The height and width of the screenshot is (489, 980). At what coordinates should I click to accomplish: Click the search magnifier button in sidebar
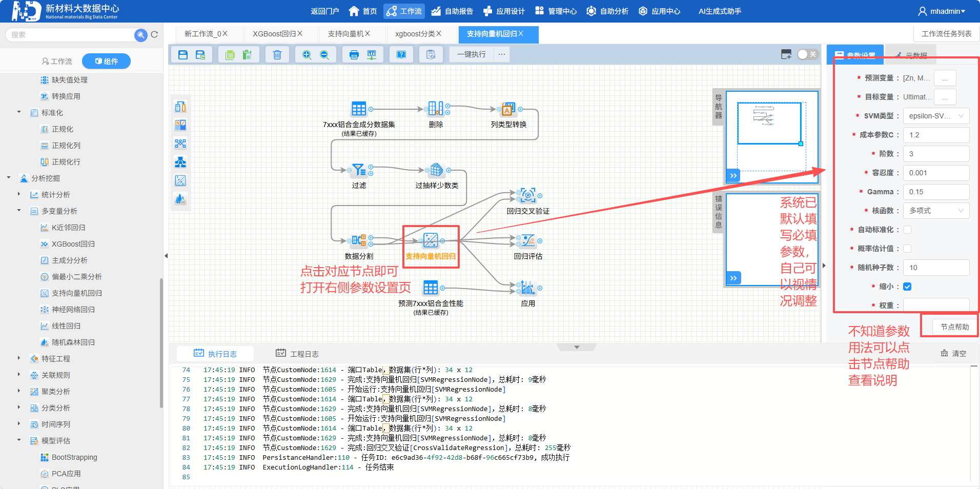[x=140, y=35]
